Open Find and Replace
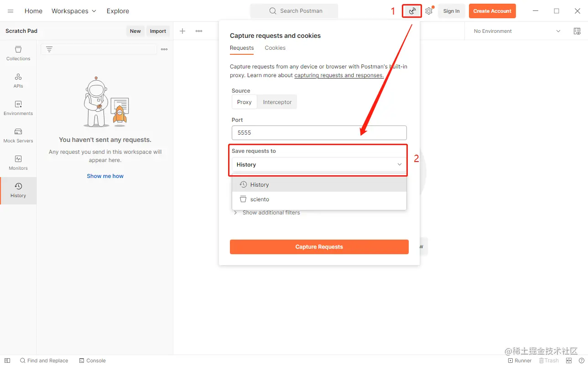 point(44,361)
